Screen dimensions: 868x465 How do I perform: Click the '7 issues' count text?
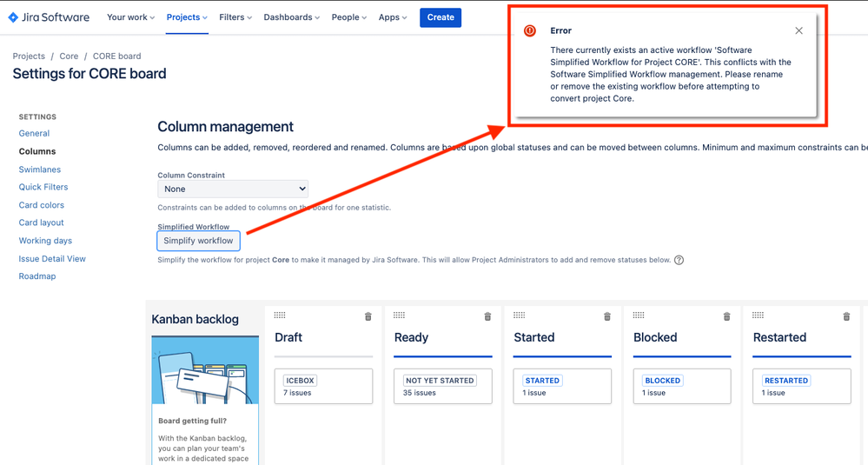pyautogui.click(x=297, y=393)
